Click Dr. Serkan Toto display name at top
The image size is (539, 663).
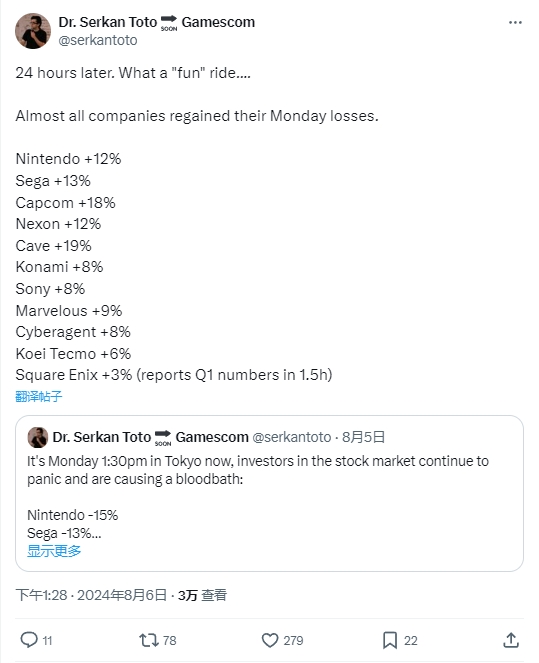pyautogui.click(x=107, y=22)
